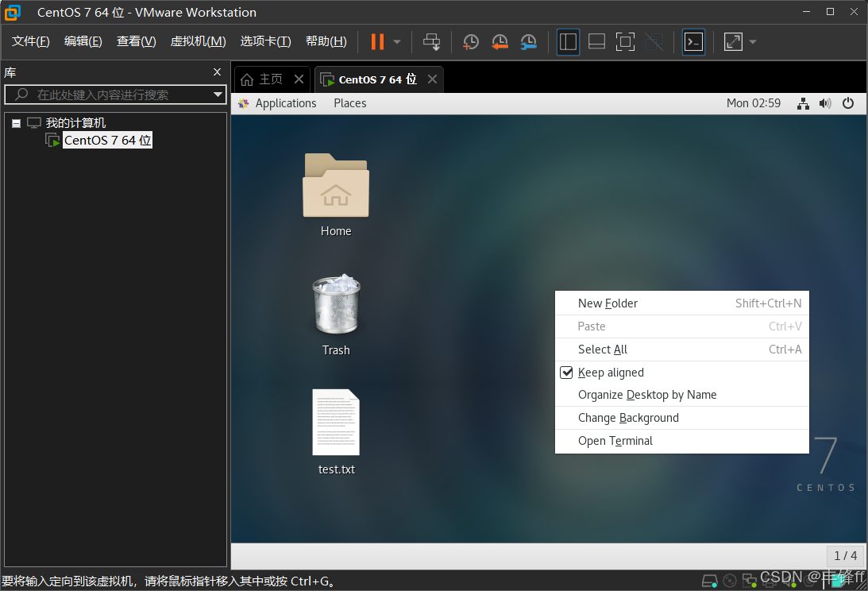Send Ctrl+Alt+Del to the VM
The height and width of the screenshot is (591, 868).
tap(431, 41)
